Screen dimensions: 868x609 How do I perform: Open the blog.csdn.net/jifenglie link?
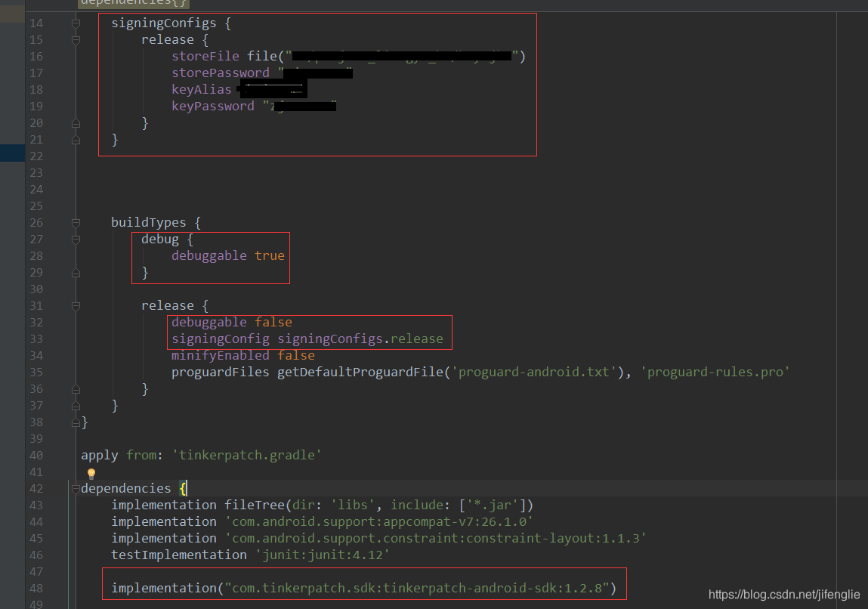(x=783, y=595)
